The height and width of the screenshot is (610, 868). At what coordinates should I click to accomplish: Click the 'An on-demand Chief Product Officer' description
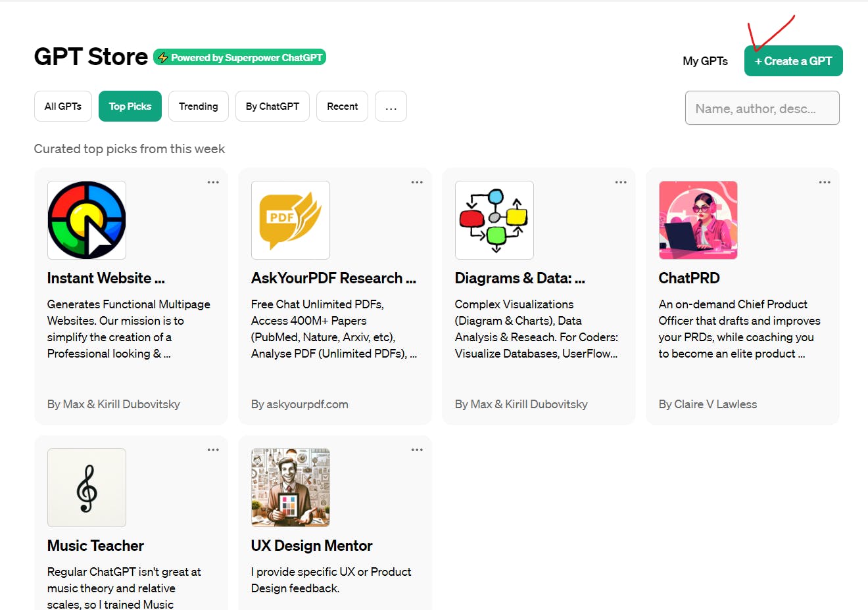click(740, 329)
